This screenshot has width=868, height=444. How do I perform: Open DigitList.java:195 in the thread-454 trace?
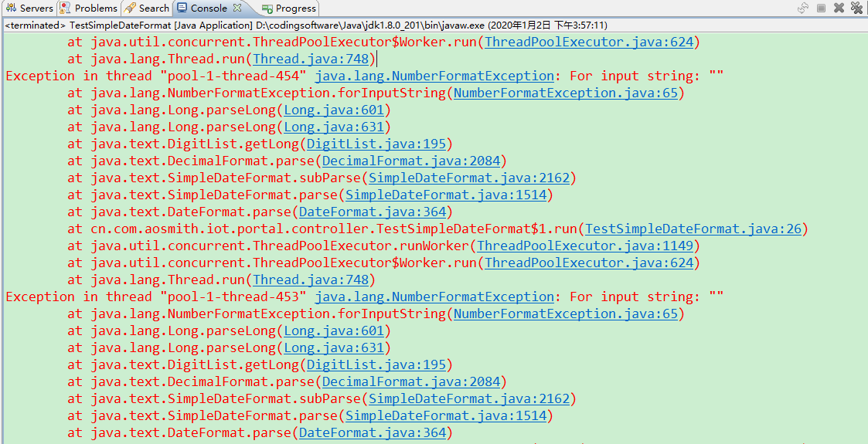click(376, 144)
